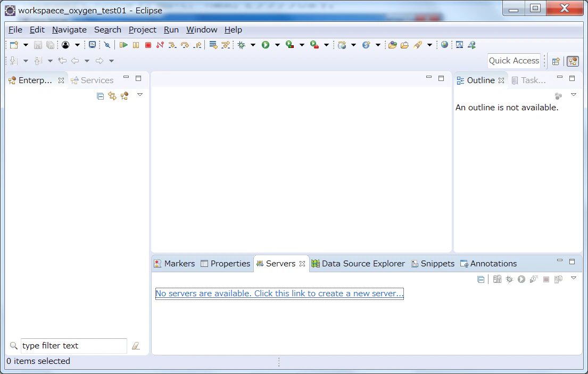Click the Disconnect debug icon
Image resolution: width=588 pixels, height=374 pixels.
tap(160, 45)
